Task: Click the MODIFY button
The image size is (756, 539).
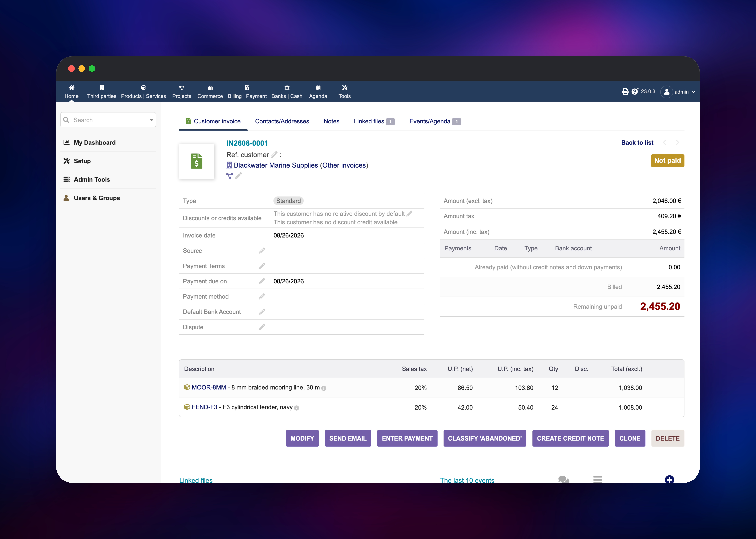Action: tap(302, 438)
